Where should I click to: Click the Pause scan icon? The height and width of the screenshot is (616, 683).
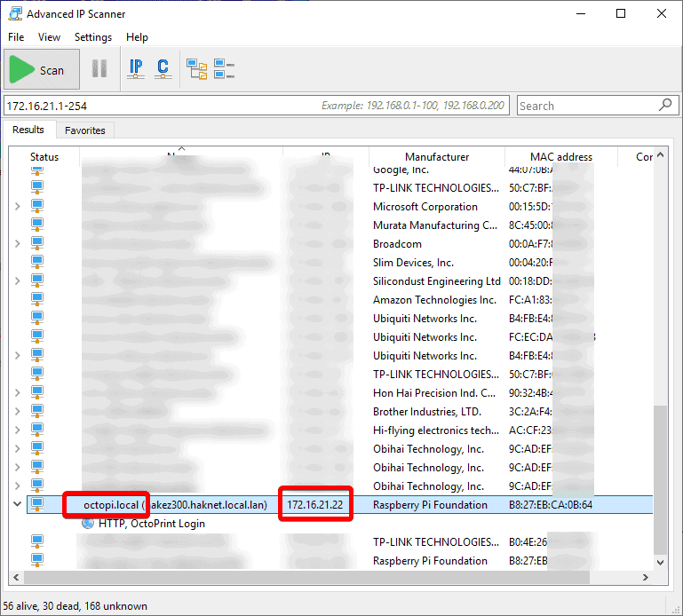pos(99,68)
